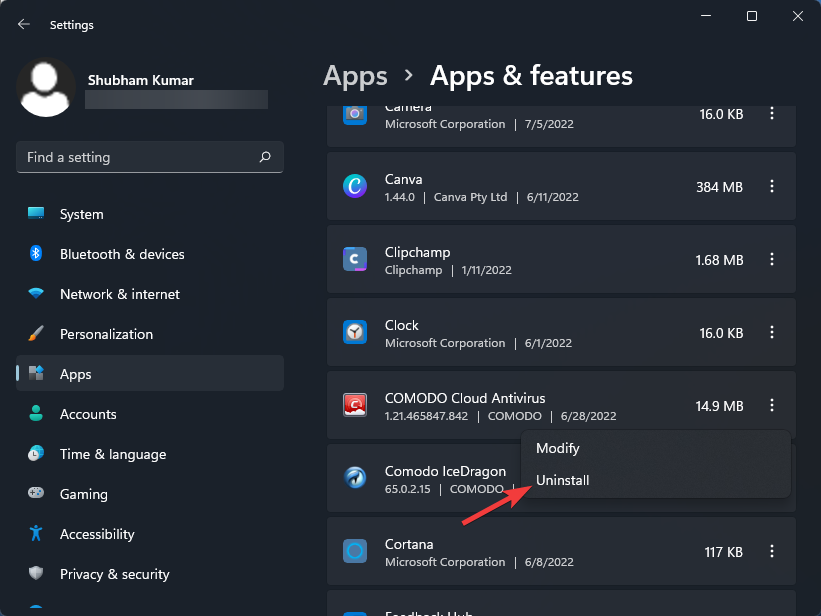Click the COMODO Cloud Antivirus icon

click(x=355, y=405)
